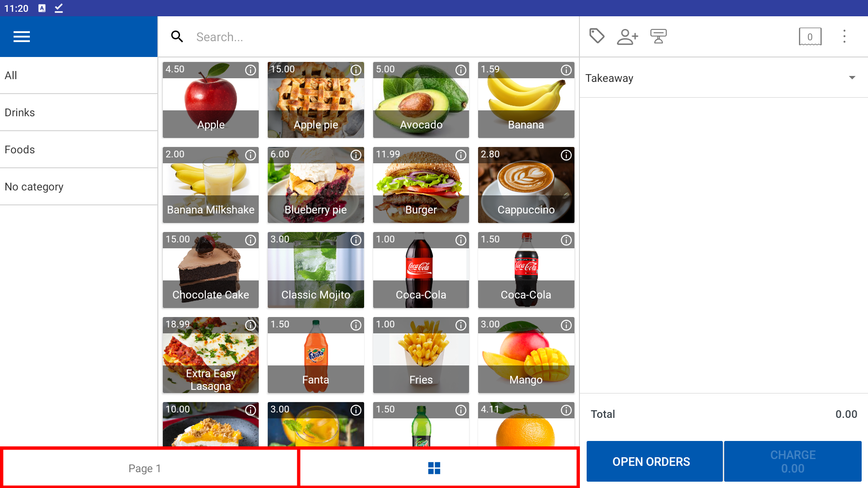This screenshot has width=868, height=488.
Task: Click the discount tag icon
Action: click(x=597, y=36)
